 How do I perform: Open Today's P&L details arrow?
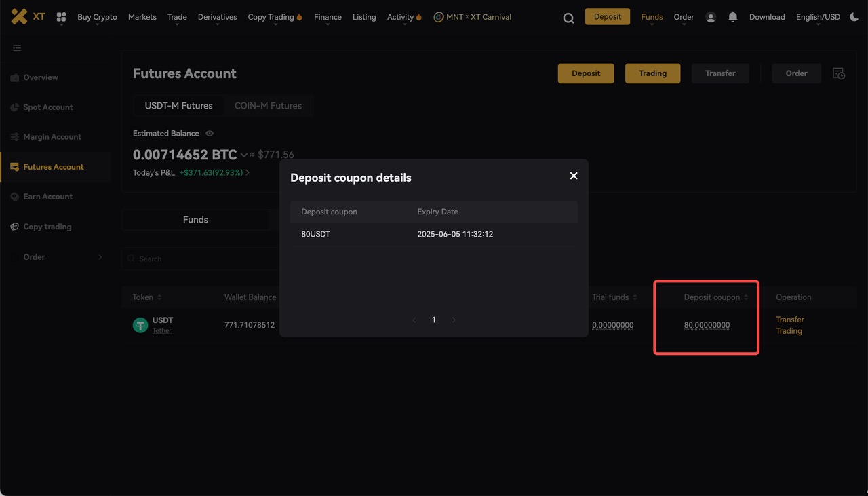point(248,173)
